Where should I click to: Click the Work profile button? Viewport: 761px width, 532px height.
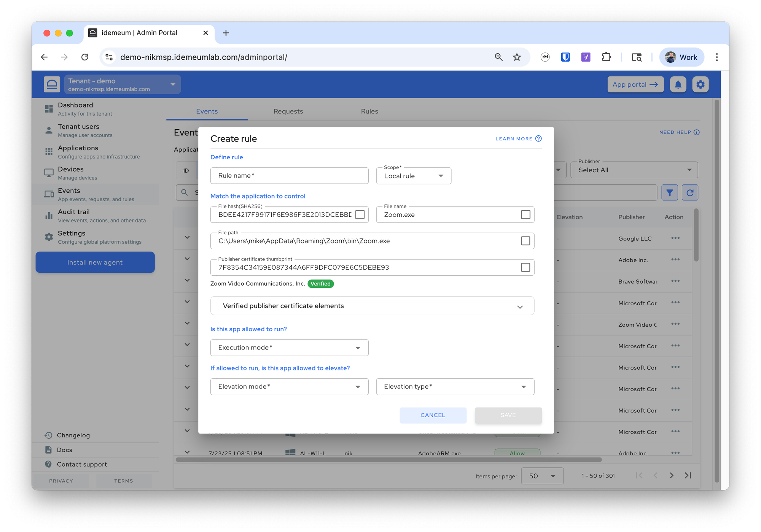[x=681, y=57]
